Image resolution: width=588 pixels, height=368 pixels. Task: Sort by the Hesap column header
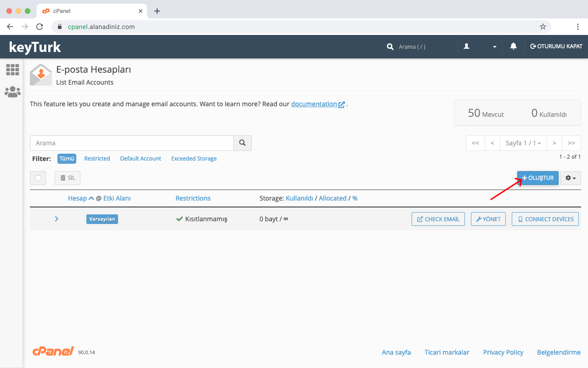[78, 198]
